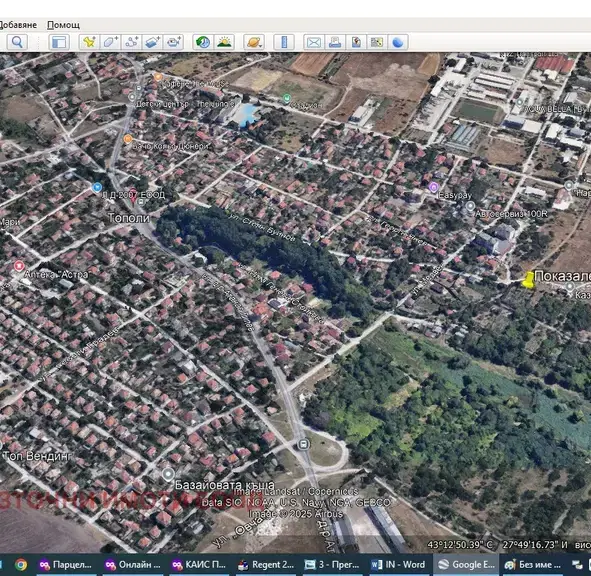Screen dimensions: 591x576
Task: Switch to the Онлайн... taskbar window
Action: [133, 564]
